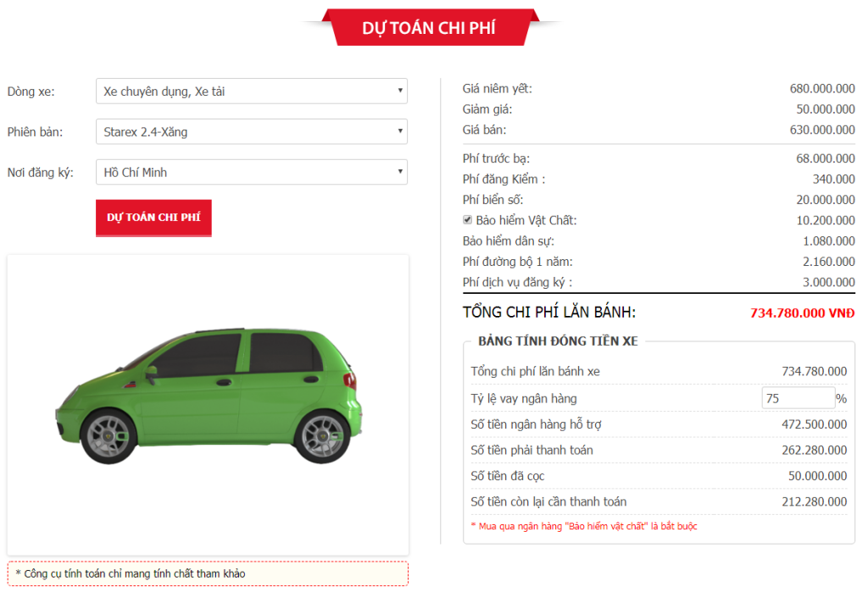Click the bank loan percentage input field
868x598 pixels.
798,398
